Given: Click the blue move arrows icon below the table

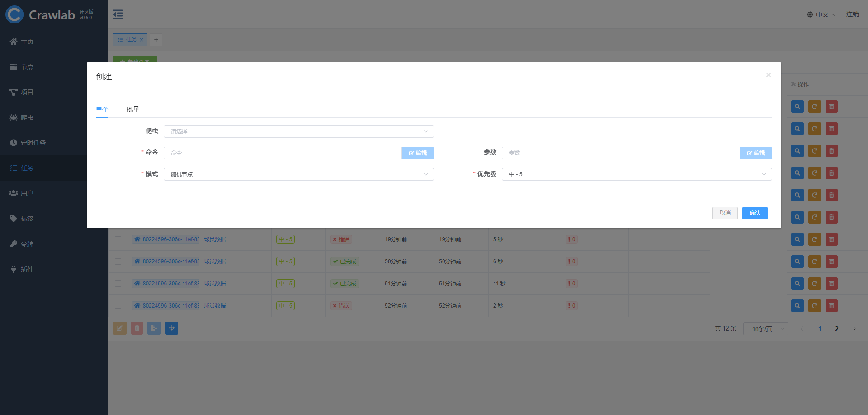Looking at the screenshot, I should click(172, 328).
